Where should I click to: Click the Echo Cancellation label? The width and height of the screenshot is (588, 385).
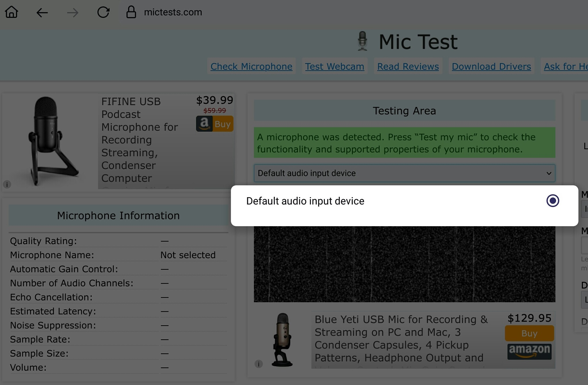pyautogui.click(x=51, y=297)
